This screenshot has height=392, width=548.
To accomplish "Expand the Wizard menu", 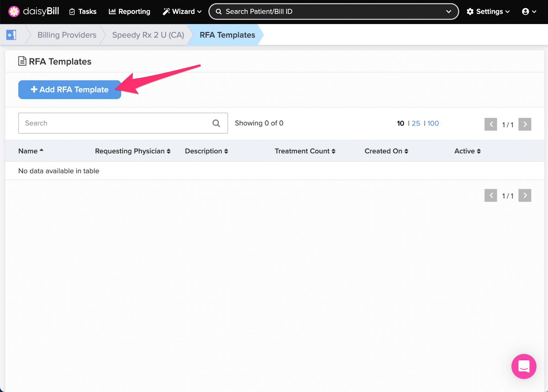I will tap(182, 12).
